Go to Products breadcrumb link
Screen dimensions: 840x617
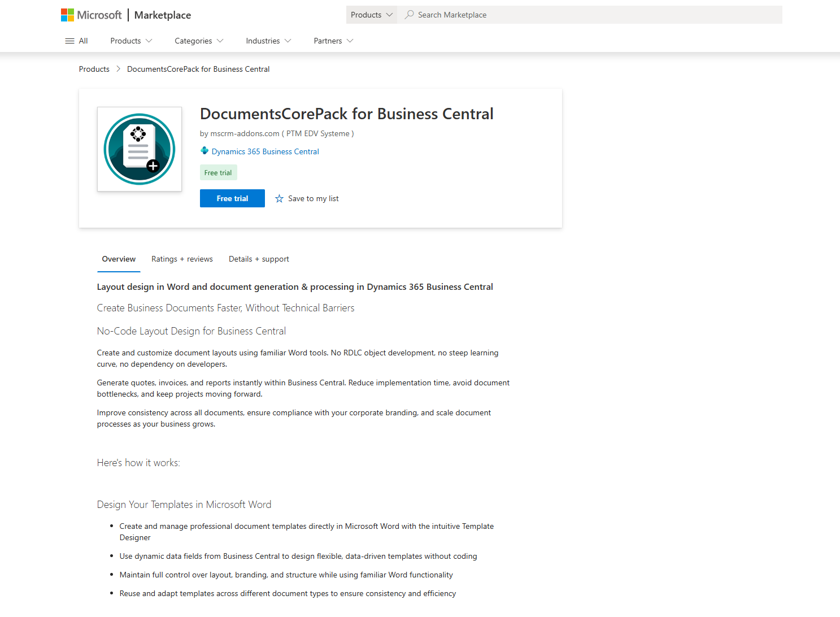(94, 69)
